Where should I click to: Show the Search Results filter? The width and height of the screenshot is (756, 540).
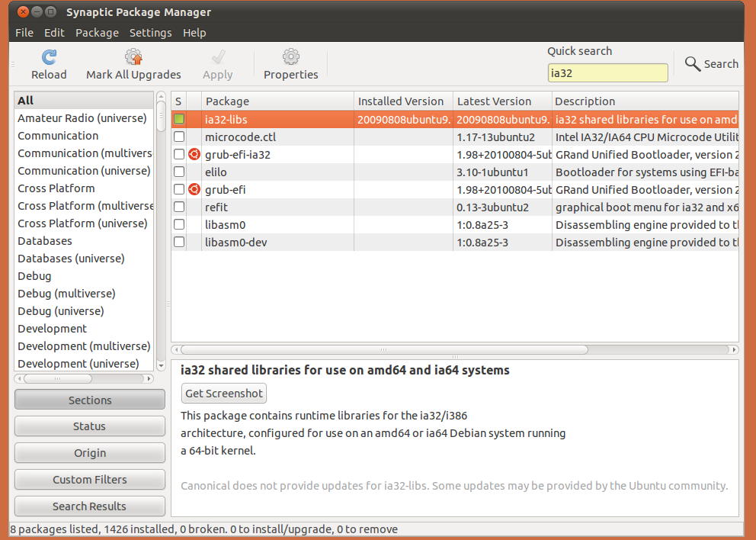(x=90, y=506)
